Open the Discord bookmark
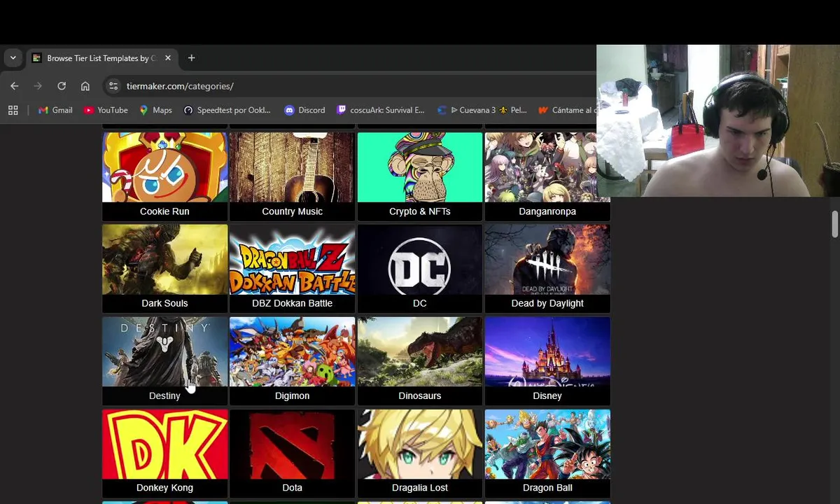The width and height of the screenshot is (840, 504). [x=304, y=110]
